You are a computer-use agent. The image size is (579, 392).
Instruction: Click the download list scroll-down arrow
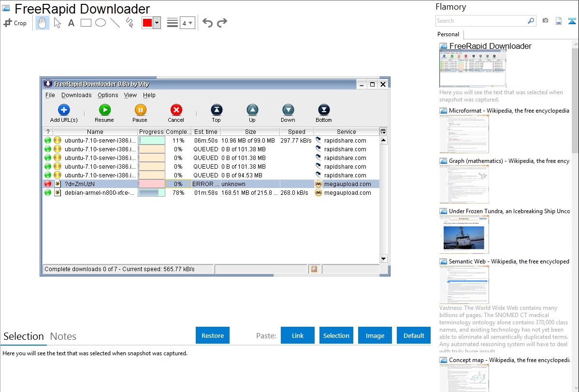[x=383, y=259]
